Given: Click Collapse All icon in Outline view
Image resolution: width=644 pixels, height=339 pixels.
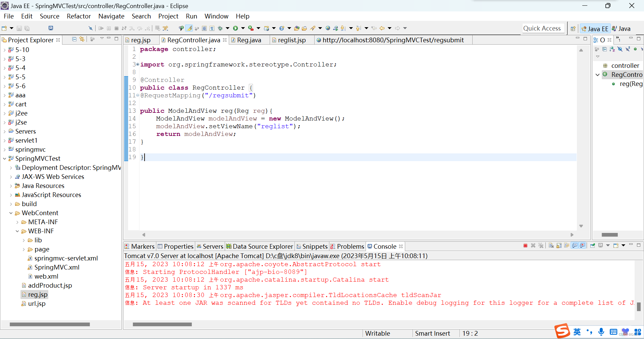Looking at the screenshot, I should click(x=604, y=49).
